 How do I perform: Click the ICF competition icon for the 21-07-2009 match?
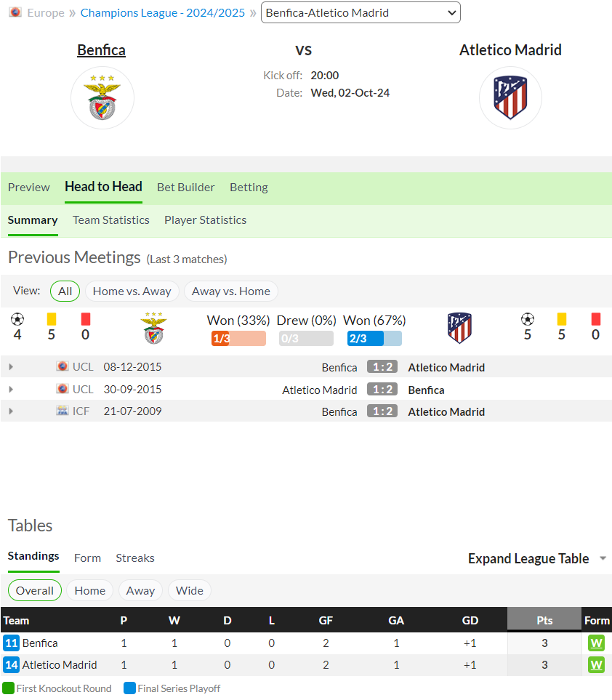click(x=63, y=410)
